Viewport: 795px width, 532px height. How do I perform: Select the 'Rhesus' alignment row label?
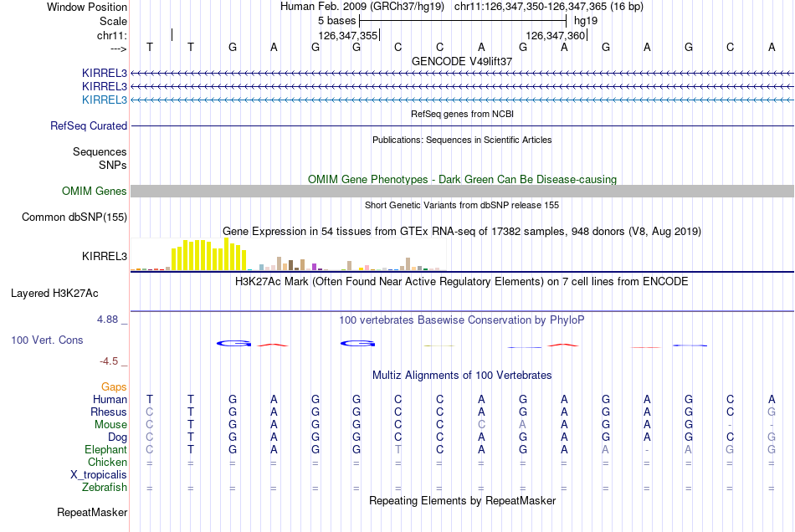point(109,412)
